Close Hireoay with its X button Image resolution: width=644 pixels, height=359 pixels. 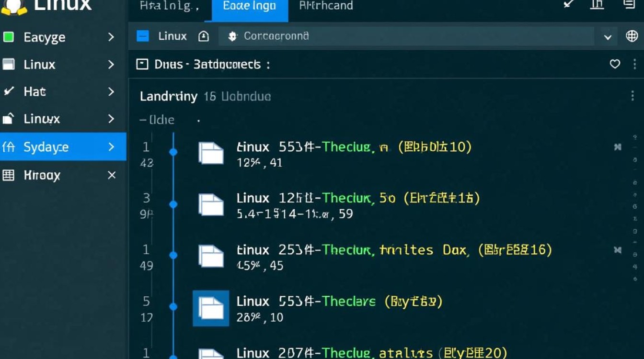pos(111,175)
